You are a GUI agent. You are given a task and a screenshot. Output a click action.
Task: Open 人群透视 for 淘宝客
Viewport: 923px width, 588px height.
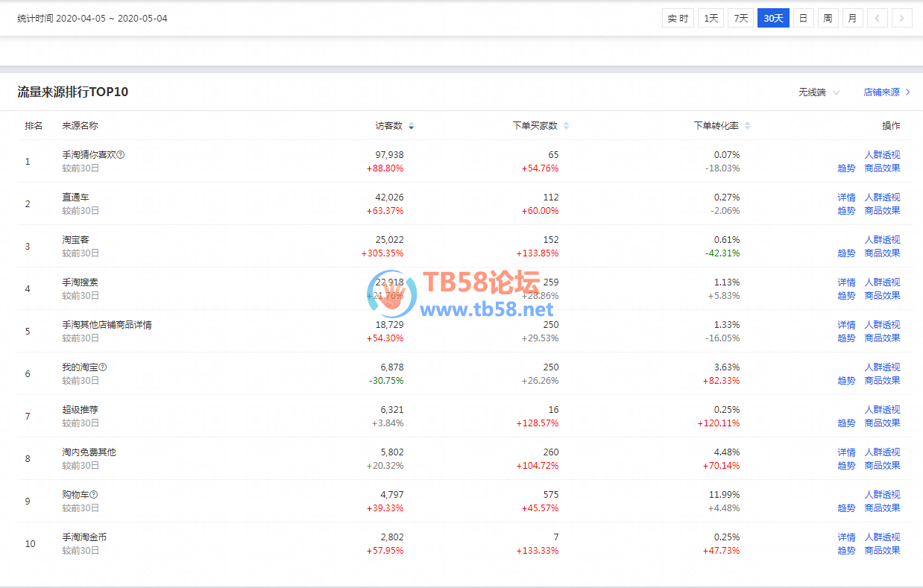882,240
